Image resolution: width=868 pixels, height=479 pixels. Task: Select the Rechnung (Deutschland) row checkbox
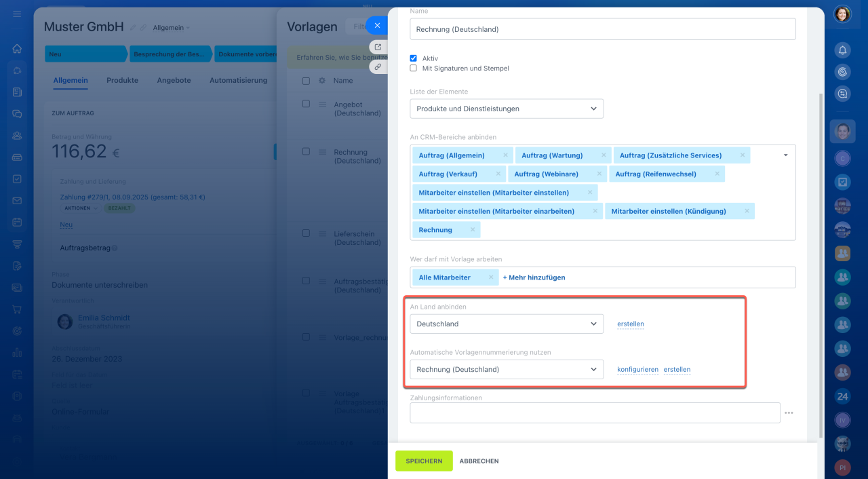pyautogui.click(x=306, y=151)
